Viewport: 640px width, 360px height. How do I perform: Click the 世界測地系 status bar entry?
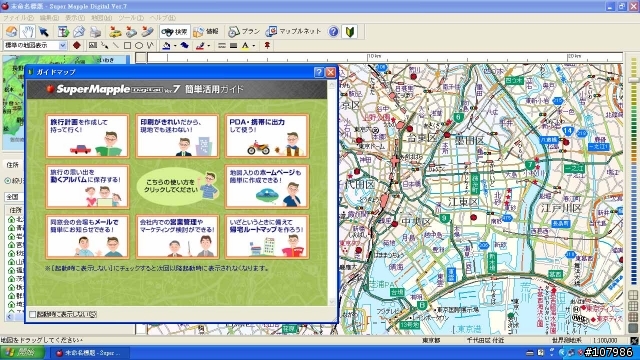[567, 340]
